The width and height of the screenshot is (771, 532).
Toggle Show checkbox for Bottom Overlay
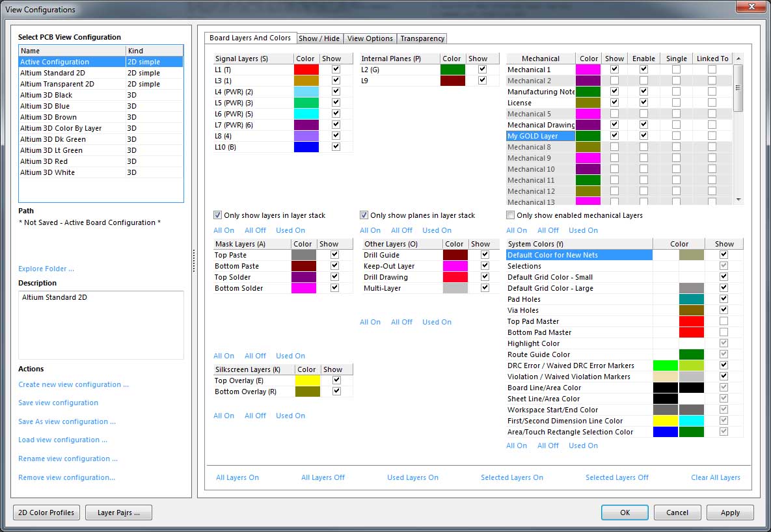336,392
